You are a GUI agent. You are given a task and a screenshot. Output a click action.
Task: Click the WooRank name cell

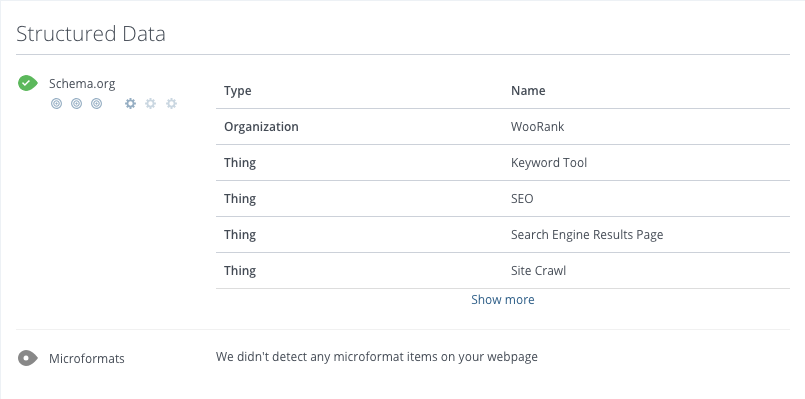[x=538, y=126]
